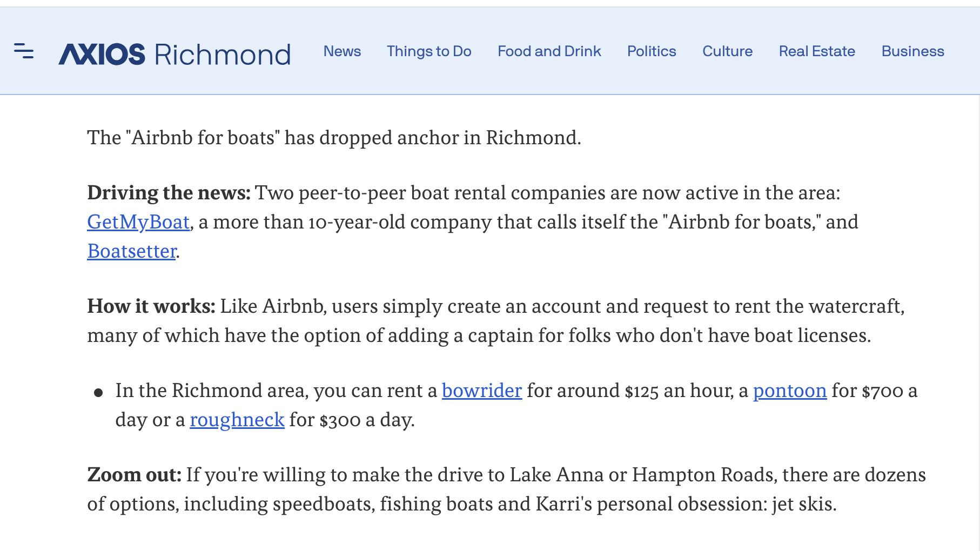Click the opening 'Airbnb for boats' sentence

click(x=334, y=138)
